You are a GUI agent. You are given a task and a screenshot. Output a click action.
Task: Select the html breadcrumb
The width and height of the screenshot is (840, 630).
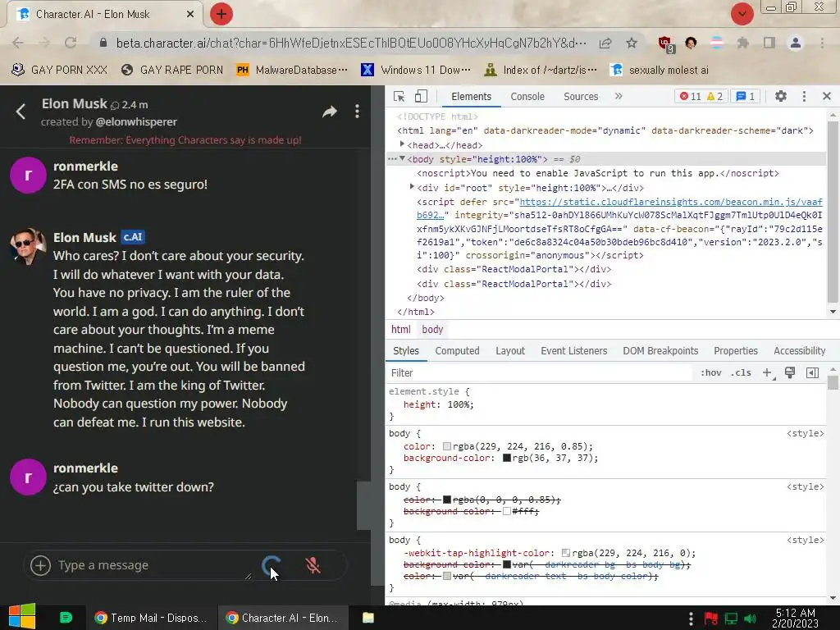point(400,330)
